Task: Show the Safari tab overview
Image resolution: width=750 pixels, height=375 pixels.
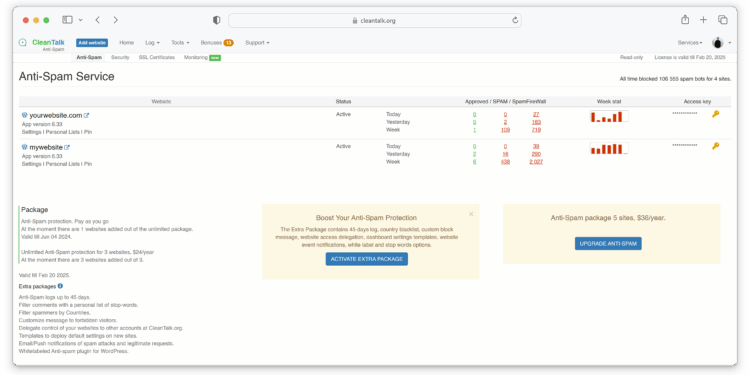Action: [722, 20]
